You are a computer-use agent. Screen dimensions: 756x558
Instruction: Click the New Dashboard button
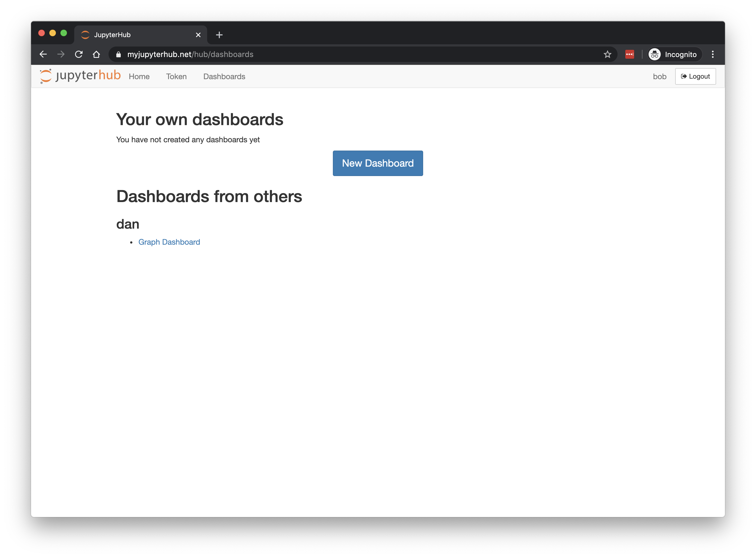click(x=378, y=163)
